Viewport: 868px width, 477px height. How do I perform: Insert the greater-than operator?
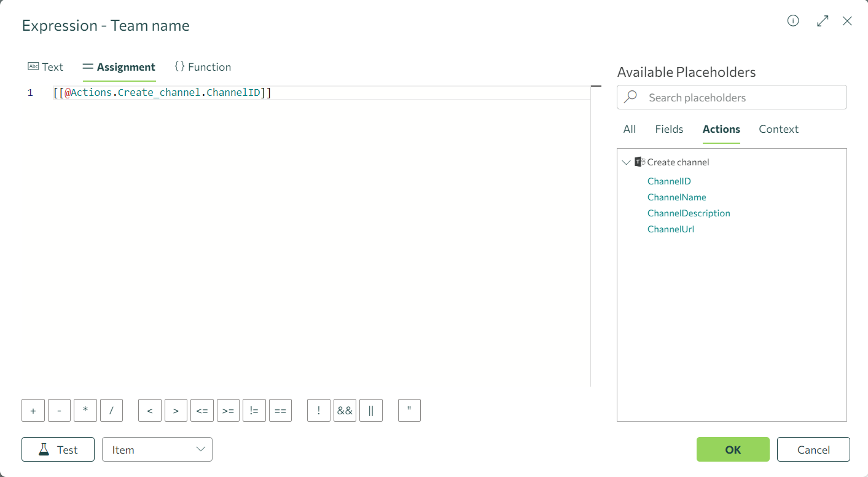click(x=176, y=411)
